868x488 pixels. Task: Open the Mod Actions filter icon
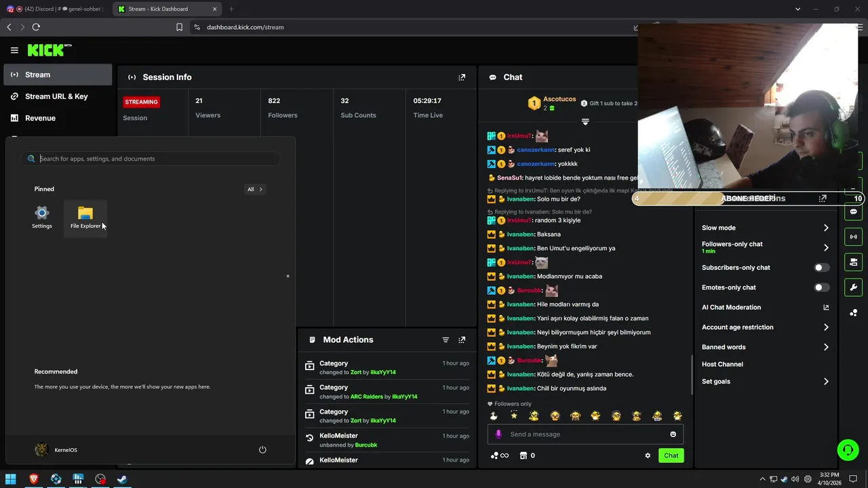(x=446, y=340)
